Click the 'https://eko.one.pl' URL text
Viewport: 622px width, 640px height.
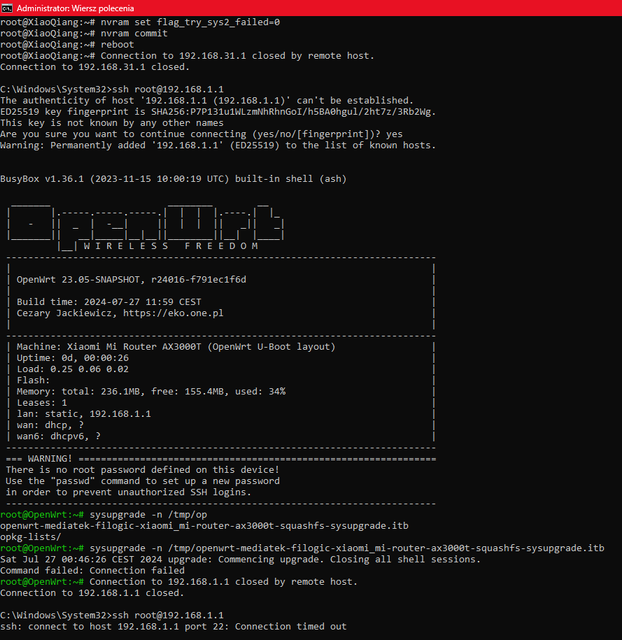pyautogui.click(x=173, y=313)
